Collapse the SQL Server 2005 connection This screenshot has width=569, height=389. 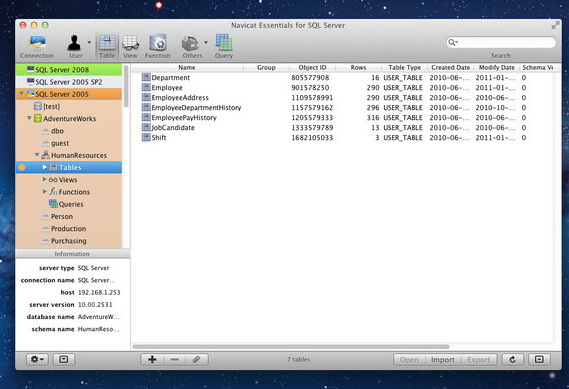pos(22,94)
